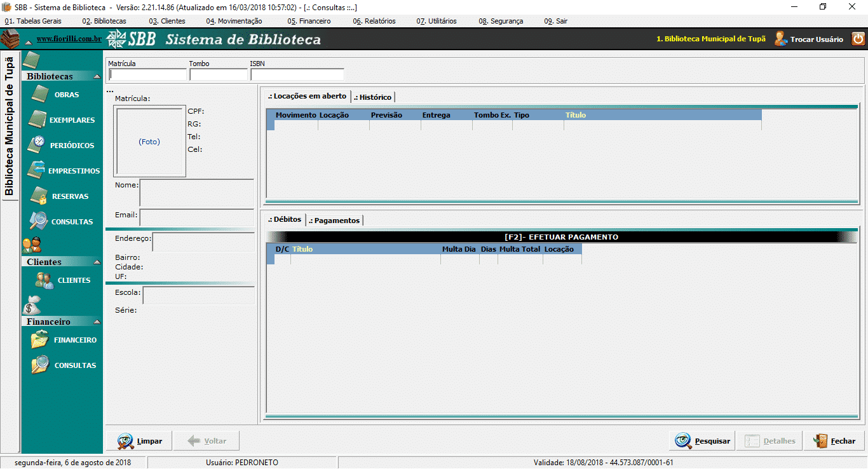Switch to the Pagamentos tab
Image resolution: width=868 pixels, height=469 pixels.
(336, 221)
